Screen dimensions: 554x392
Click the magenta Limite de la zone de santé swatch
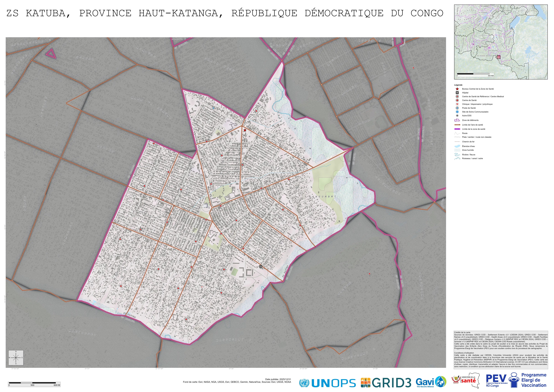point(457,129)
